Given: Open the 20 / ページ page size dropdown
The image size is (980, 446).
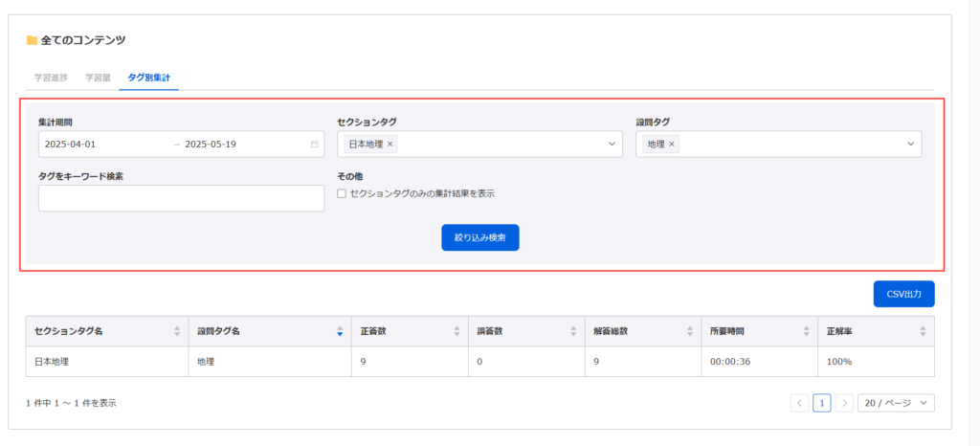Looking at the screenshot, I should [x=896, y=403].
